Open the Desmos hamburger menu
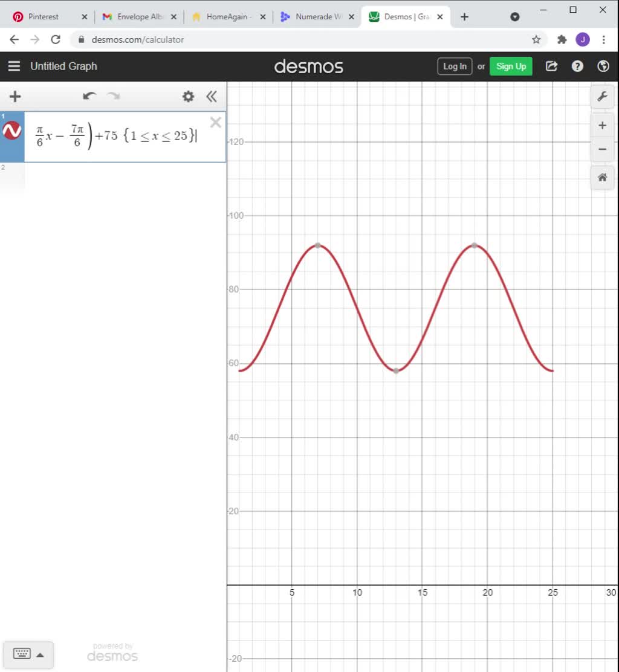This screenshot has width=619, height=672. pyautogui.click(x=15, y=66)
